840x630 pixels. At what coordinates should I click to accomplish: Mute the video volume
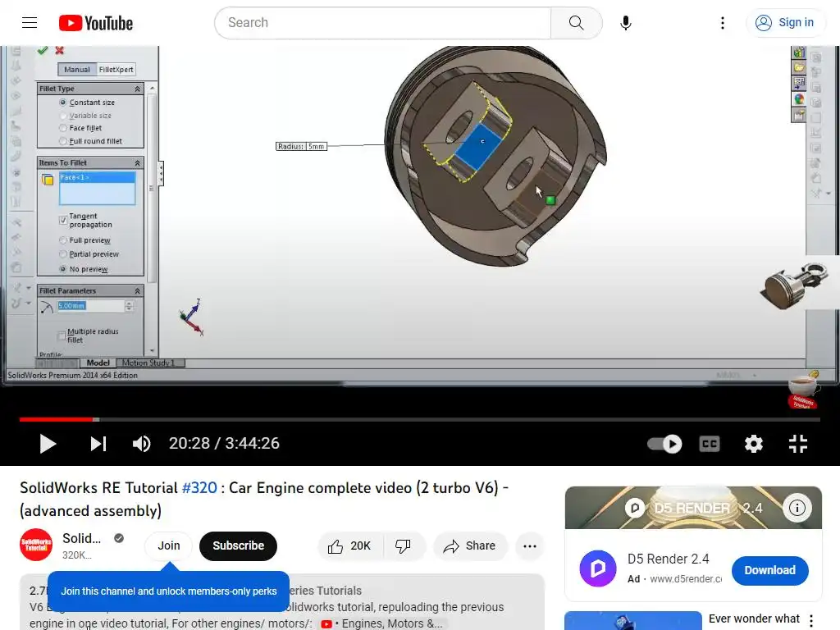point(141,444)
